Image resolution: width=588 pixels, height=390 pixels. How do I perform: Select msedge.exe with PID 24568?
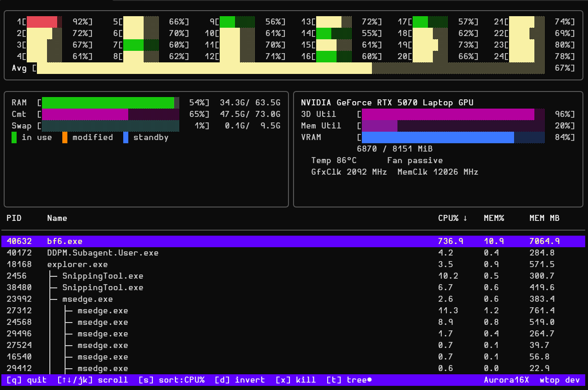coord(294,322)
